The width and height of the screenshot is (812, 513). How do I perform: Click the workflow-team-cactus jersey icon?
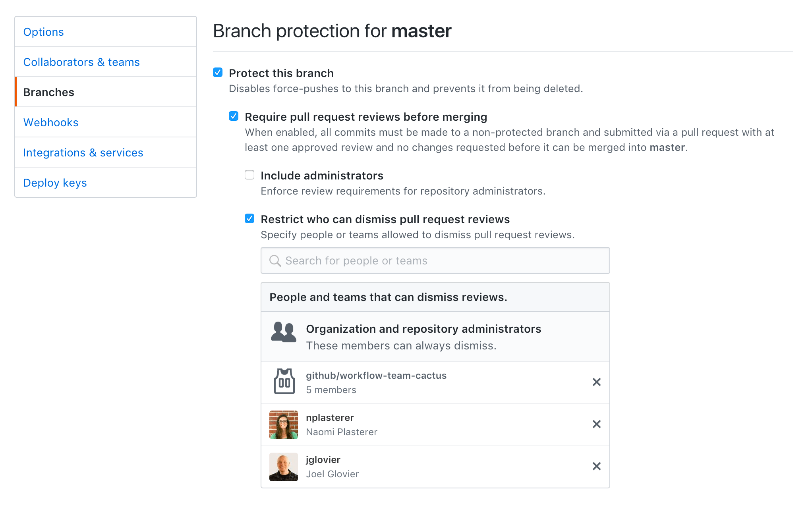pos(283,382)
